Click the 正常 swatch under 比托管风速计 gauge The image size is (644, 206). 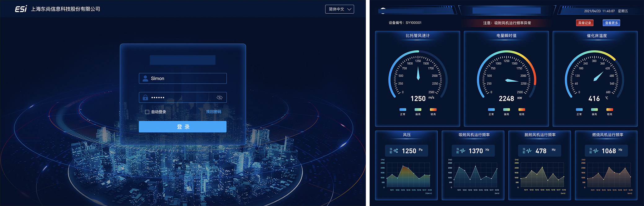point(403,110)
